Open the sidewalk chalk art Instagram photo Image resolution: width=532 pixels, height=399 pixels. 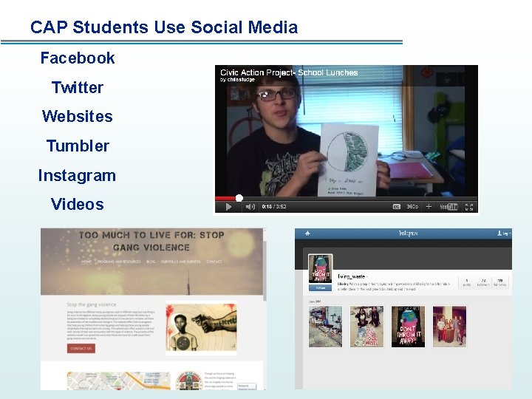[366, 327]
